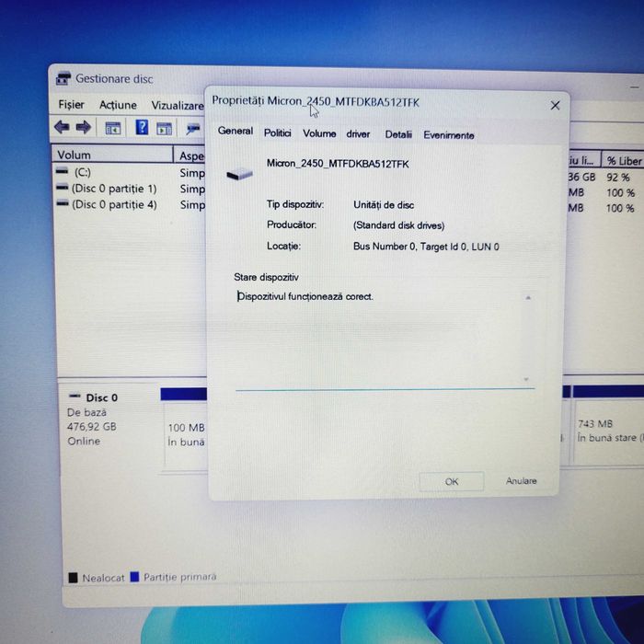Open Help question mark toolbar icon
The image size is (644, 644).
(x=142, y=127)
